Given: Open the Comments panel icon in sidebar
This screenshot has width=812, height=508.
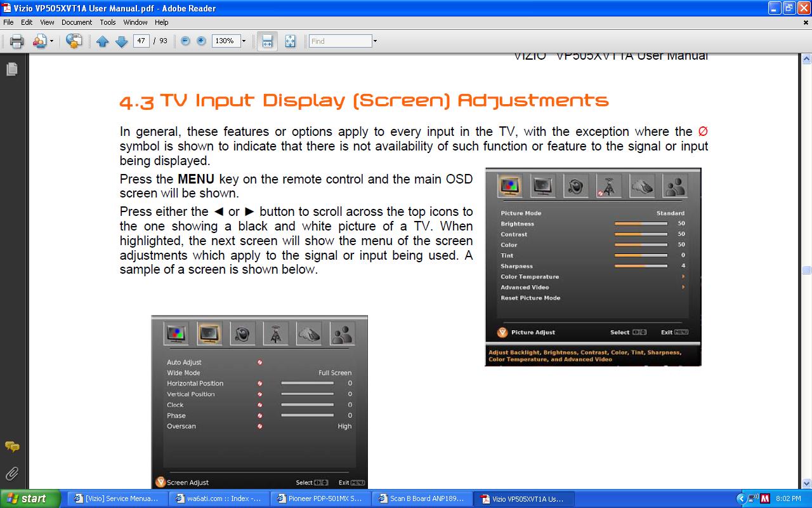Looking at the screenshot, I should pyautogui.click(x=11, y=447).
